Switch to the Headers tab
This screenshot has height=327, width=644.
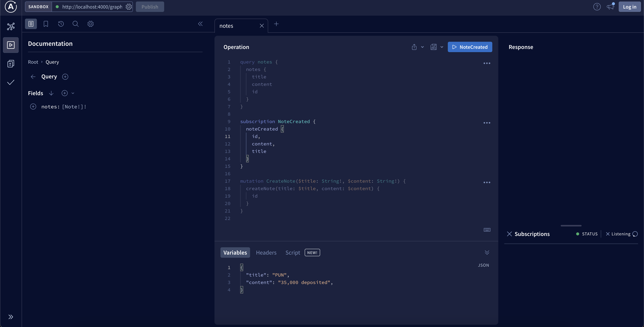click(266, 253)
